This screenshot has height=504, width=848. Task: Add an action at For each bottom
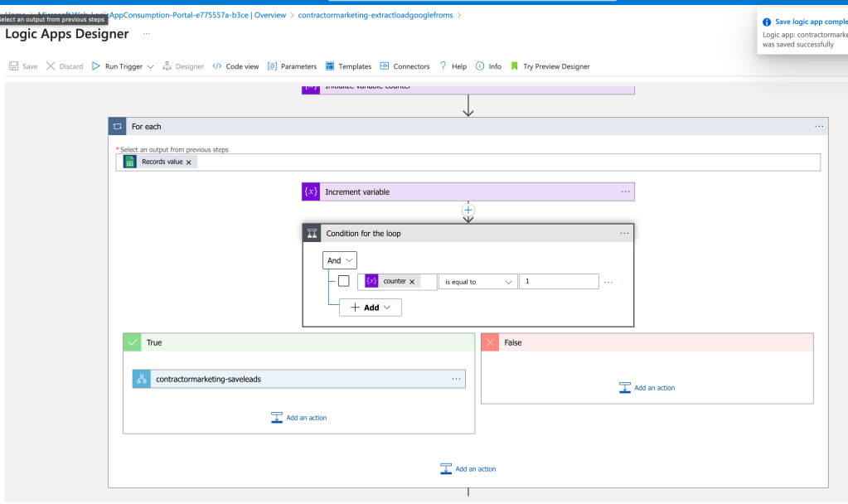coord(468,469)
